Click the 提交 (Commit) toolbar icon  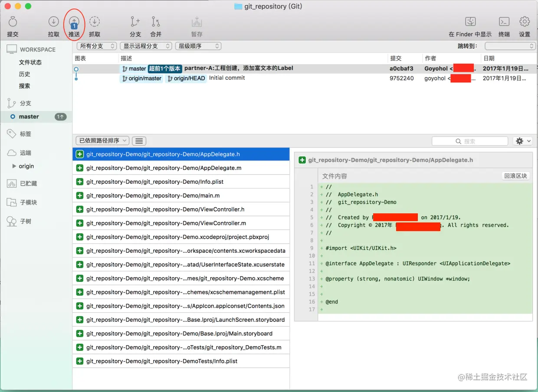tap(13, 22)
